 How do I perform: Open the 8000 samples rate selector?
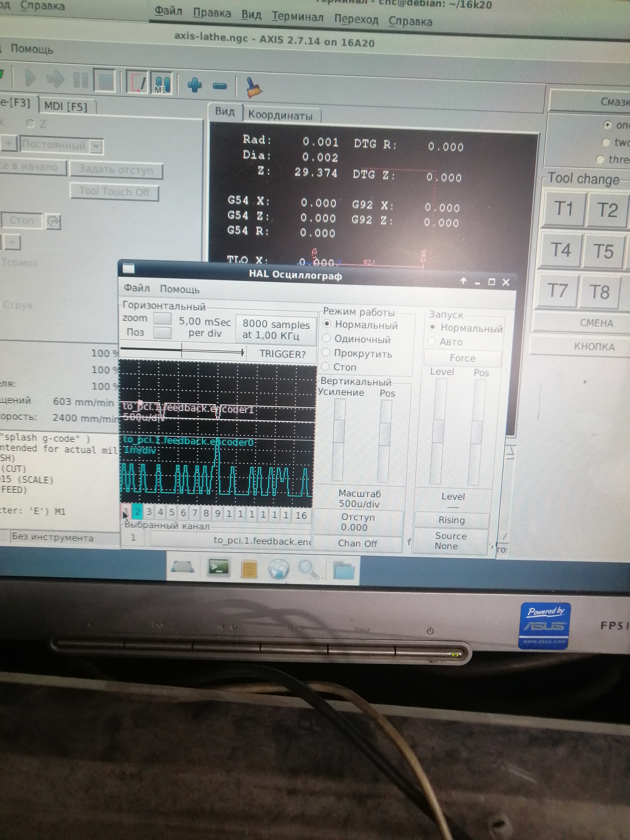(x=276, y=330)
